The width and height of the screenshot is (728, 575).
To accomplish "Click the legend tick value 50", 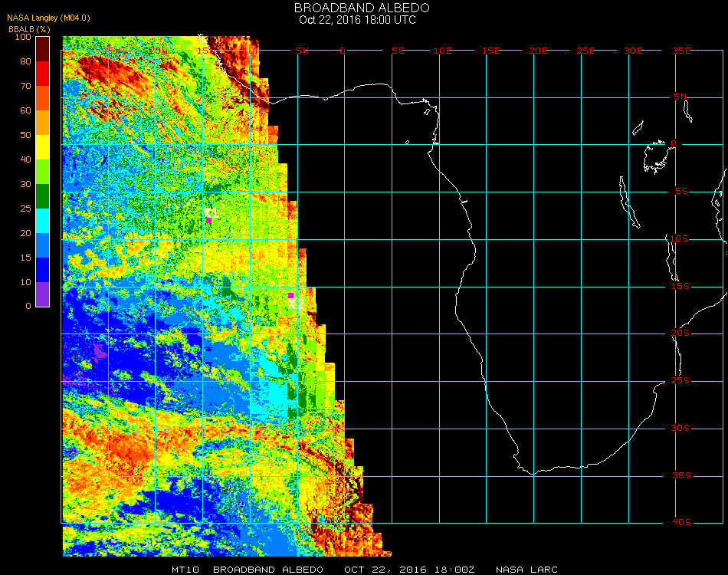I will (25, 135).
